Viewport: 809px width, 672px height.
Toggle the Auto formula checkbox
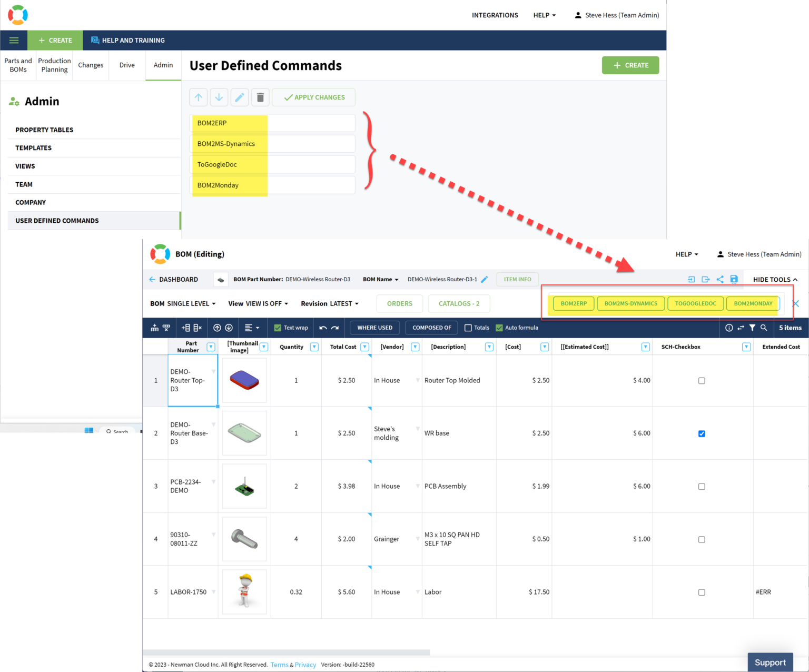pyautogui.click(x=499, y=328)
